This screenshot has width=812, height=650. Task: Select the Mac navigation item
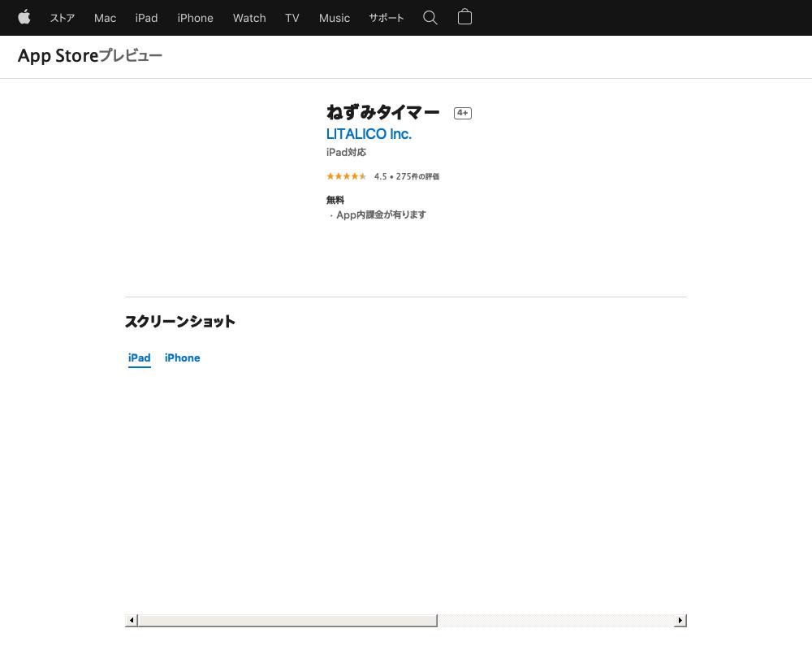(x=105, y=18)
